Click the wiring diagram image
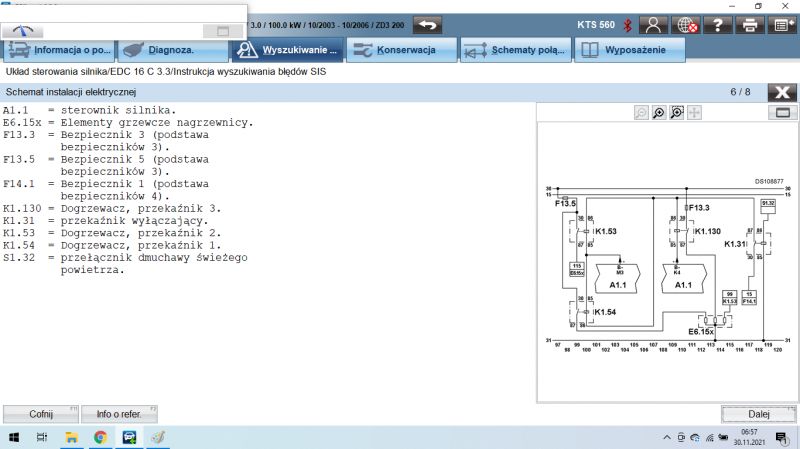 click(x=667, y=265)
